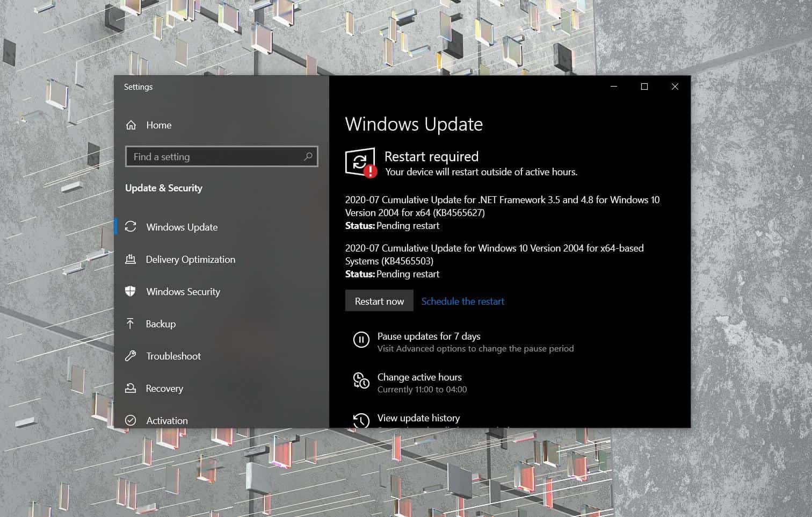Click 'Visit Advanced options to change the pause period'

click(x=475, y=348)
